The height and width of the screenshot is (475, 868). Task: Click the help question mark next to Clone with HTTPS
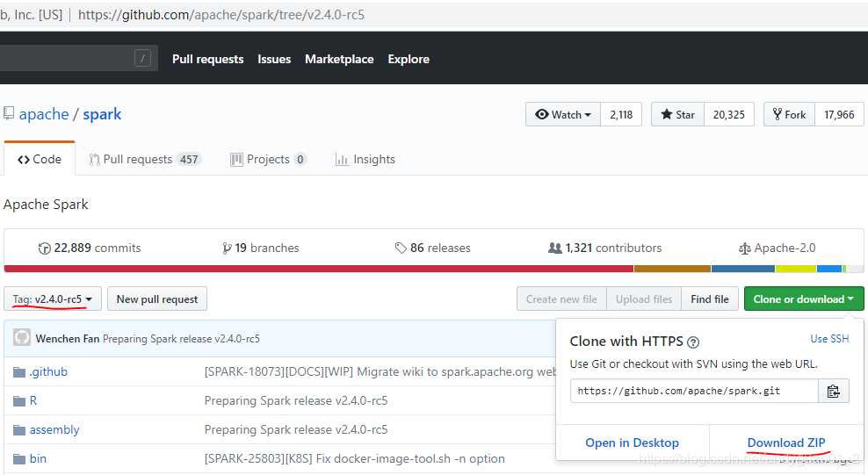(693, 342)
